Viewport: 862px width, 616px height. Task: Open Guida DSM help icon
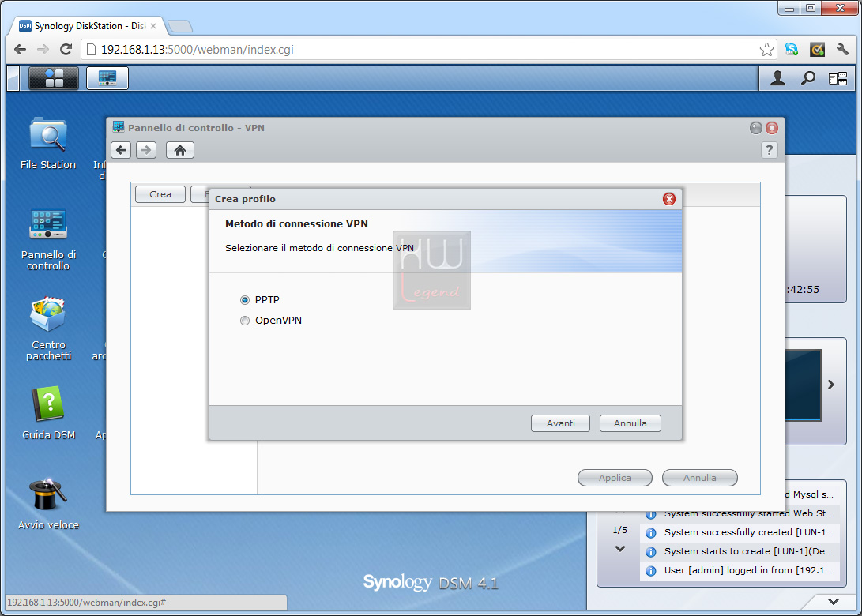48,413
